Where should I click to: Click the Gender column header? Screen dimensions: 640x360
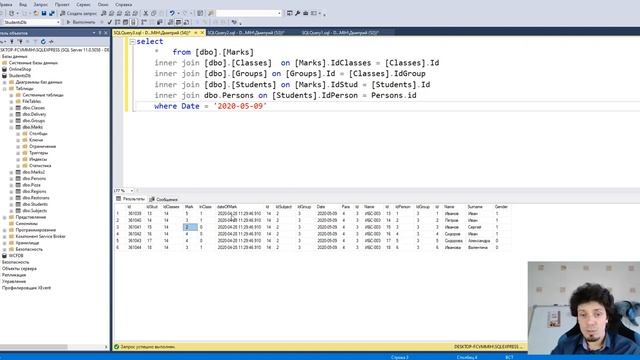point(501,207)
